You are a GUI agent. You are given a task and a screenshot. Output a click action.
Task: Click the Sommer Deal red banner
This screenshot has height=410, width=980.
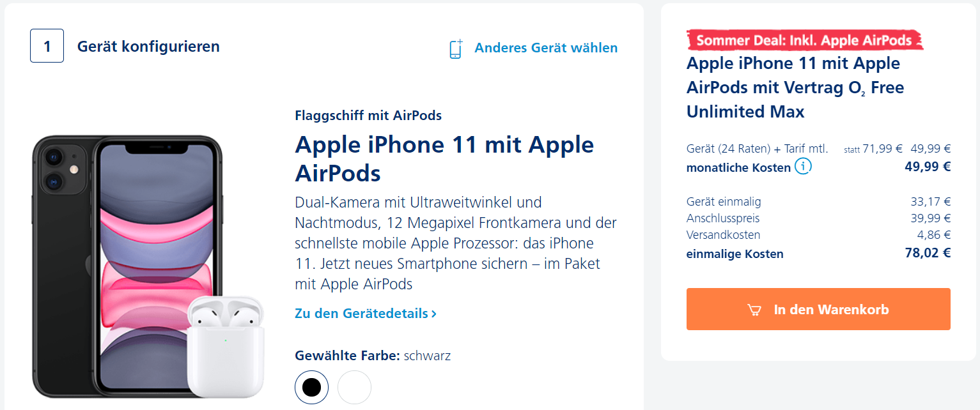[x=805, y=40]
